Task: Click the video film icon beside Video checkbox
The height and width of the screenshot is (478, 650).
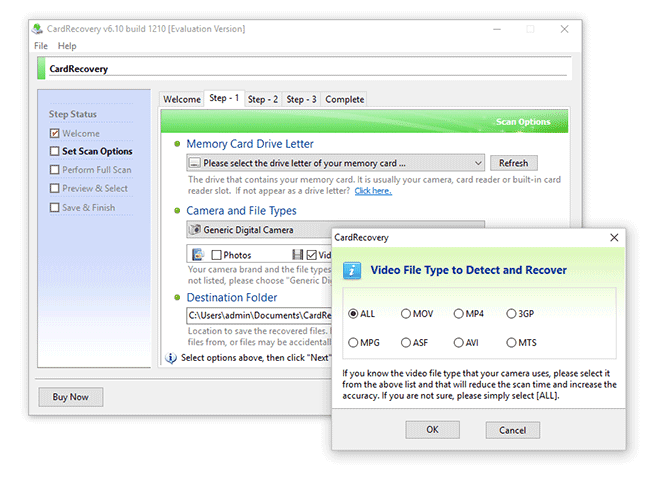Action: 298,255
